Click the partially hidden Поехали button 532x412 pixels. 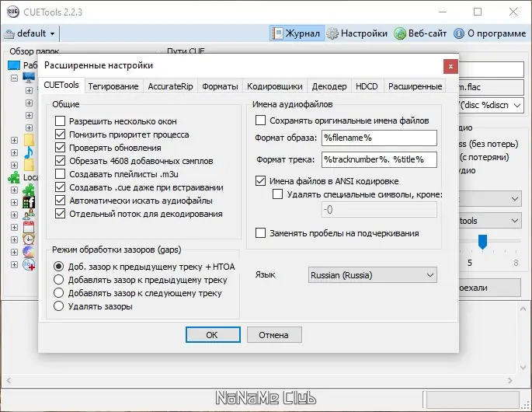tap(490, 288)
